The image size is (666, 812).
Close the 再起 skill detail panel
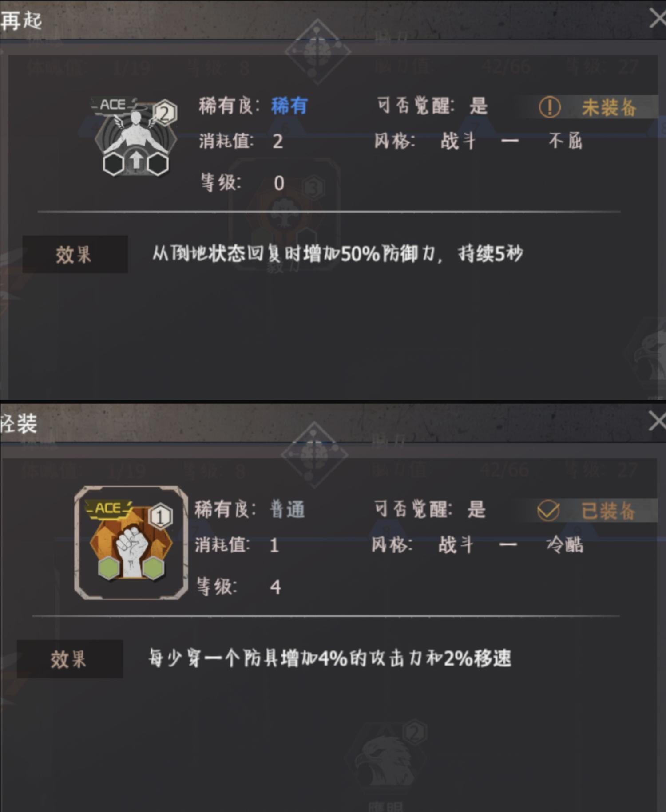[x=657, y=19]
